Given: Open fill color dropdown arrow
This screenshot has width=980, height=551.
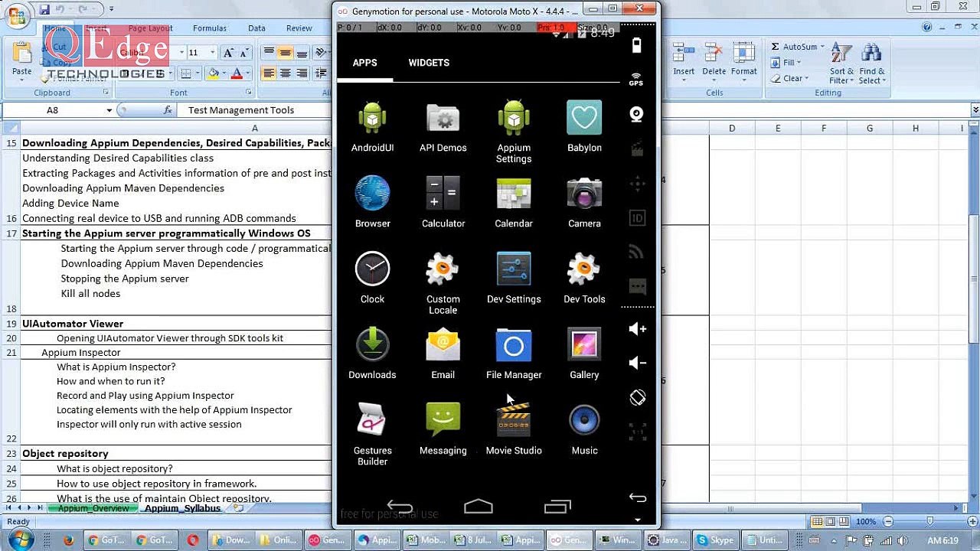Looking at the screenshot, I should (x=226, y=73).
